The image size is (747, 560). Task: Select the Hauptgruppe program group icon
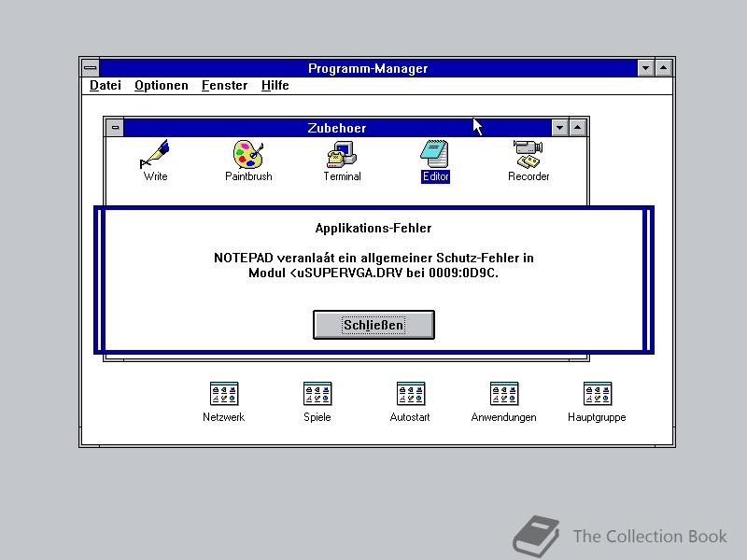[x=598, y=394]
